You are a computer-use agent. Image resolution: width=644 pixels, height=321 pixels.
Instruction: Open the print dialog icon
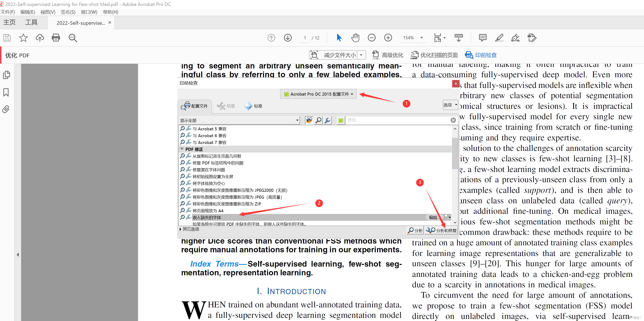(56, 38)
